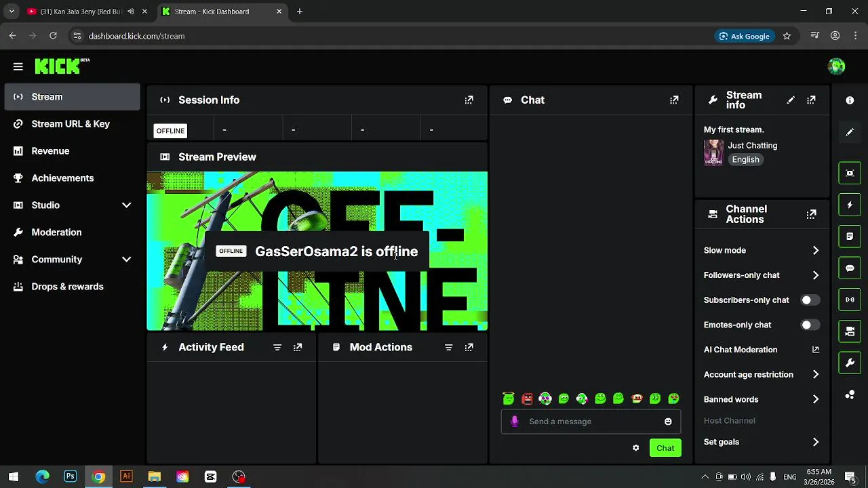Open the Achievements page
Viewport: 868px width, 488px height.
(x=72, y=178)
